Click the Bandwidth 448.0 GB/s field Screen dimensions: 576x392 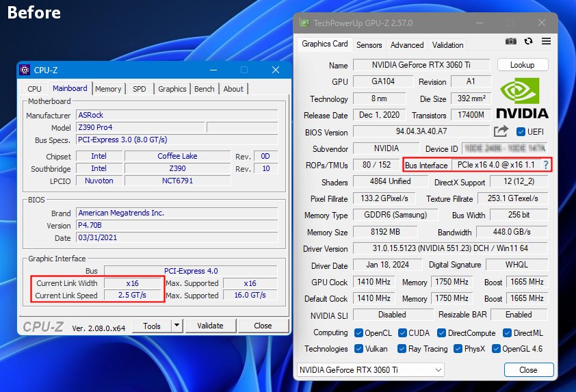(x=512, y=232)
